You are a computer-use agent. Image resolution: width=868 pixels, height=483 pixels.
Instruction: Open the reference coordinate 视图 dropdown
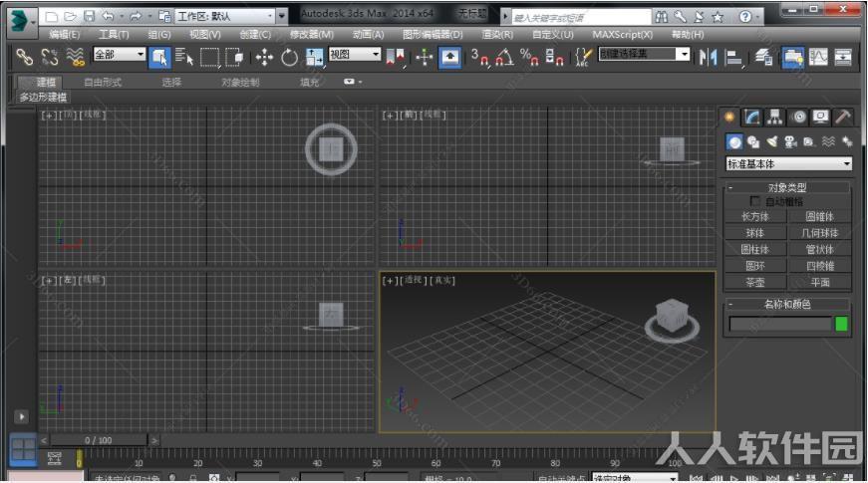[355, 54]
